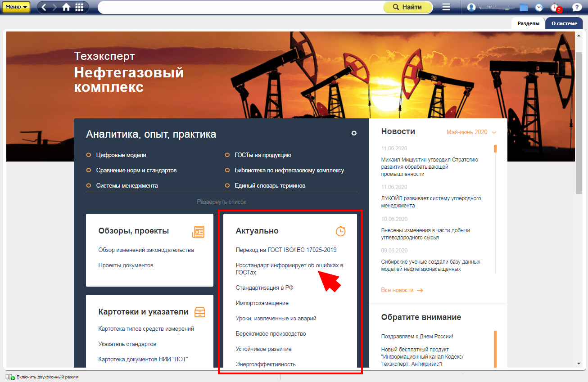Open the sections grid icon

tap(79, 7)
